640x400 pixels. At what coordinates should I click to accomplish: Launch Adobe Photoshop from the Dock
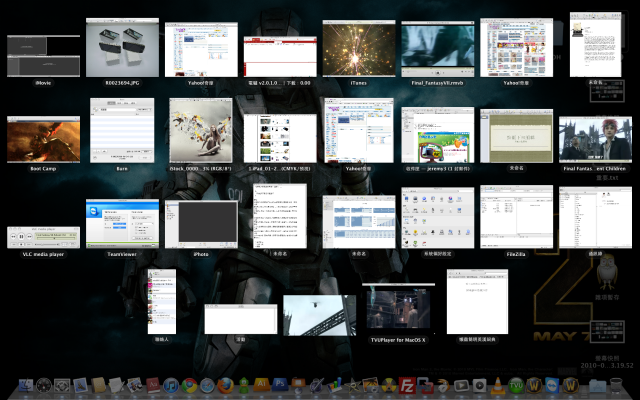pyautogui.click(x=280, y=384)
